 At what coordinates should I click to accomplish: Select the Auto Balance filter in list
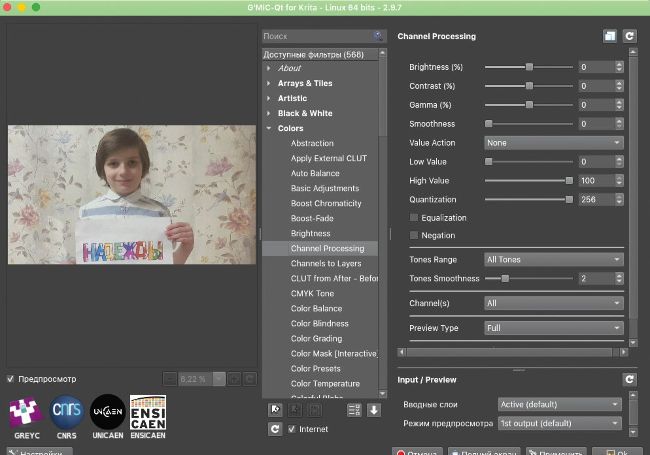tap(314, 173)
